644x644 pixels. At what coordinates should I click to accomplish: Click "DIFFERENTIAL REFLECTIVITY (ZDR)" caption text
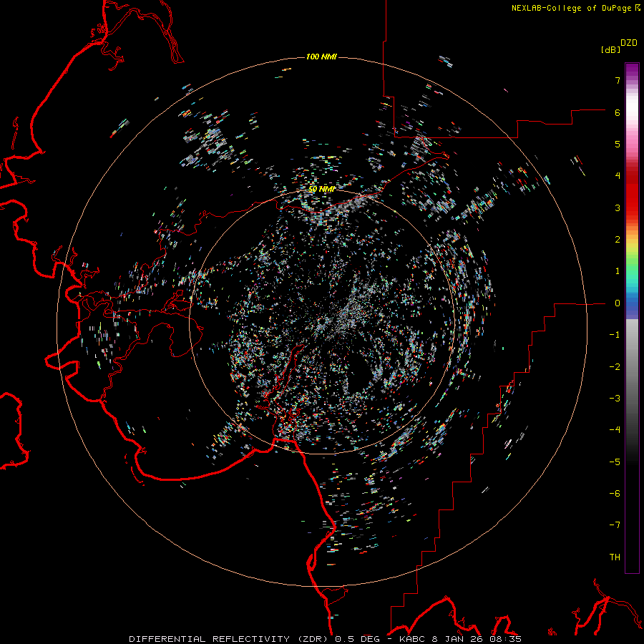(x=230, y=639)
